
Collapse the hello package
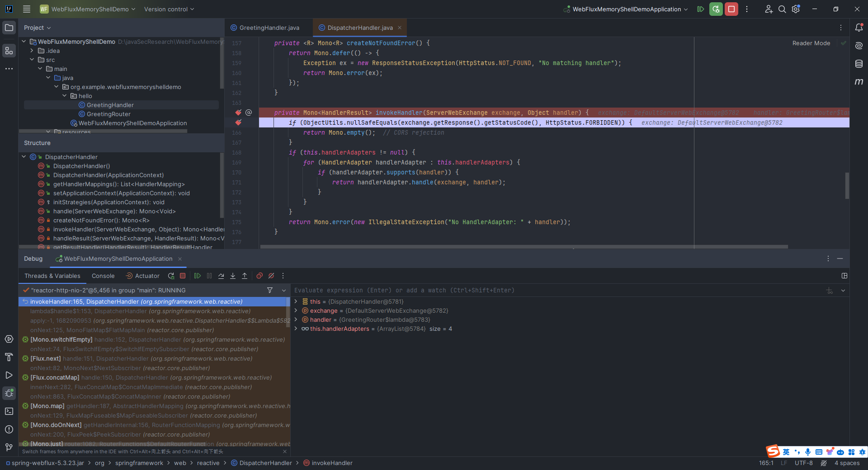click(64, 96)
